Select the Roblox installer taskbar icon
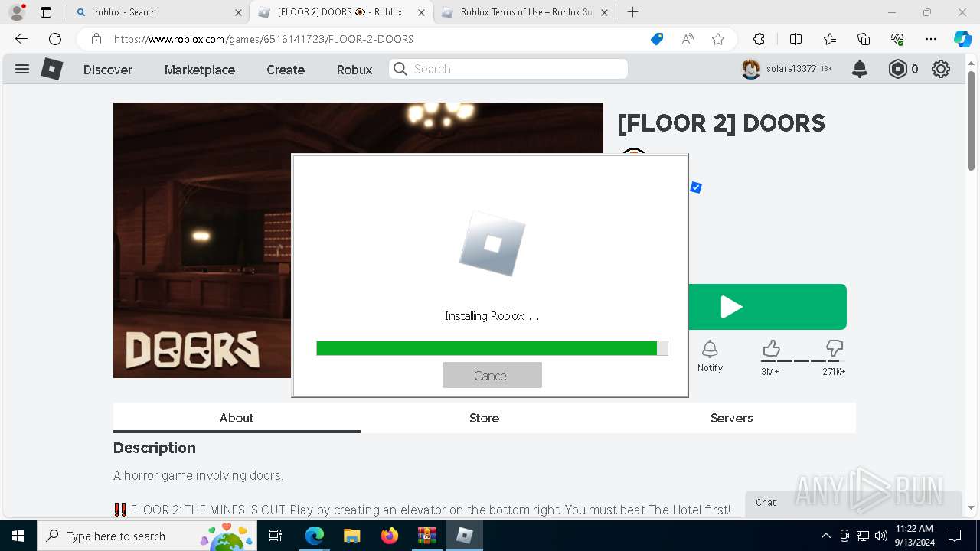The width and height of the screenshot is (980, 551). click(464, 536)
